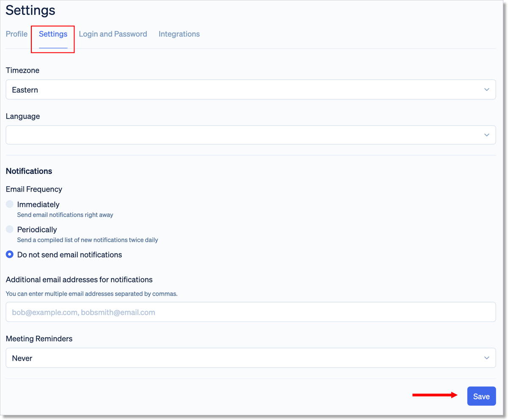
Task: Open the Timezone dropdown
Action: tap(251, 89)
